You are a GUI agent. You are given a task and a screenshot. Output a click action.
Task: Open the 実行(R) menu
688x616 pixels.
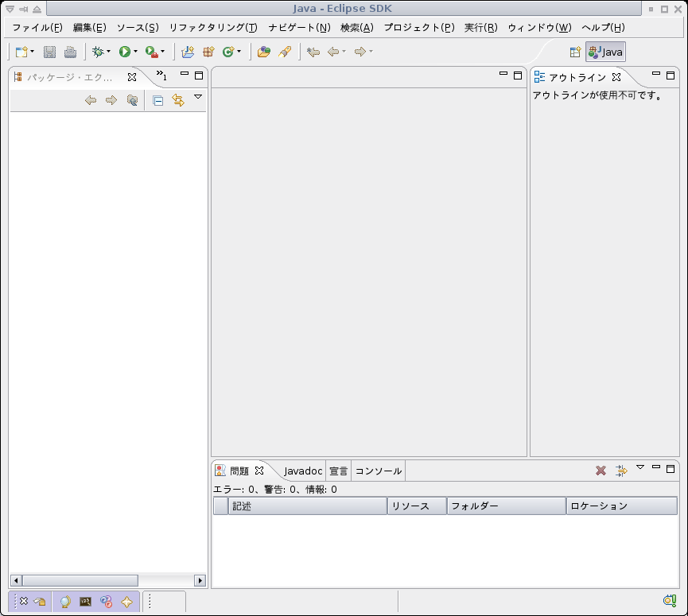pos(481,28)
